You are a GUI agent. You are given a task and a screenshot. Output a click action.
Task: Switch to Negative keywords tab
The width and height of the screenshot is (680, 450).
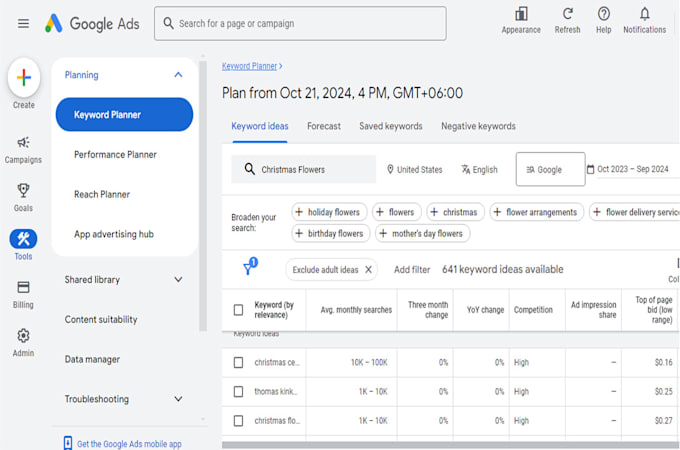pos(478,126)
